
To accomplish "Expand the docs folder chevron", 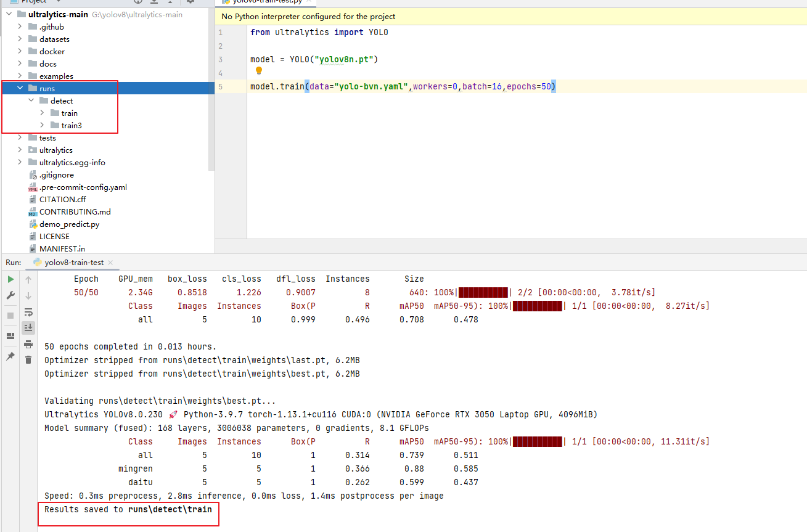I will coord(20,63).
